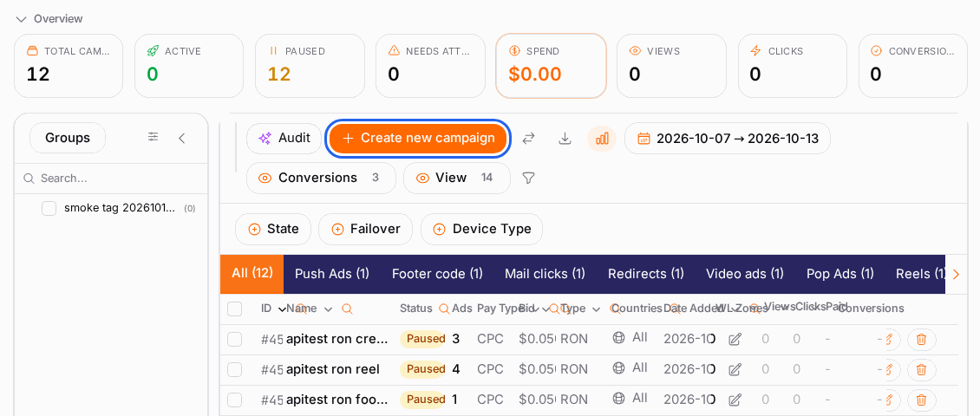Edit WL zones for apitest ron reel
The height and width of the screenshot is (416, 980).
(735, 369)
